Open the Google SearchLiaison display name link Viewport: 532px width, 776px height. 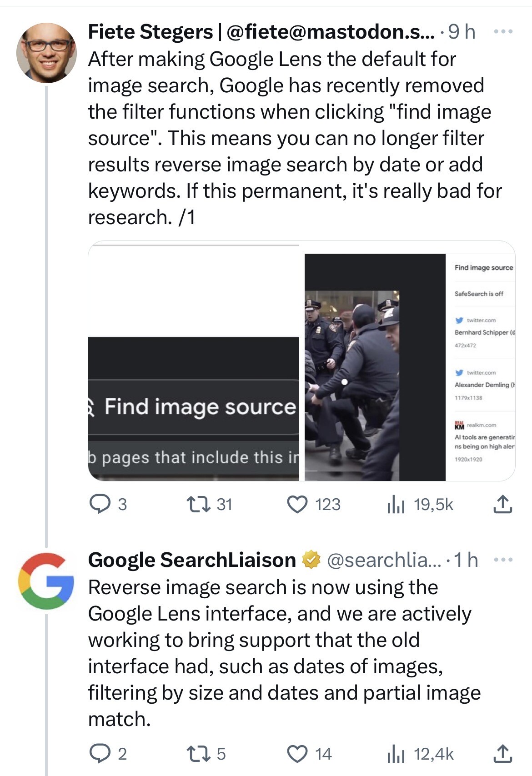(x=192, y=560)
